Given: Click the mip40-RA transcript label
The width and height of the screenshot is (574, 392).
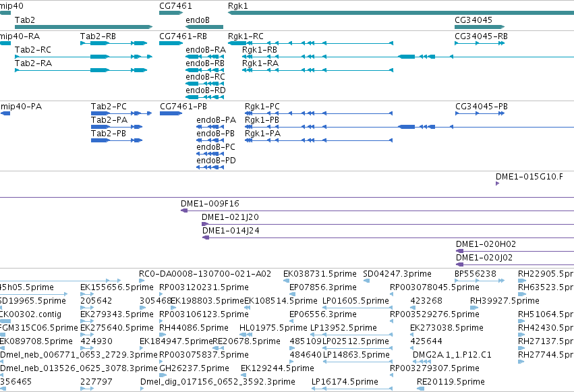Looking at the screenshot, I should click(20, 36).
